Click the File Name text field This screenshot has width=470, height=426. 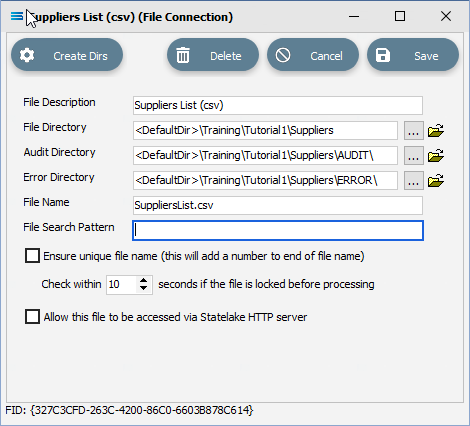click(x=278, y=205)
